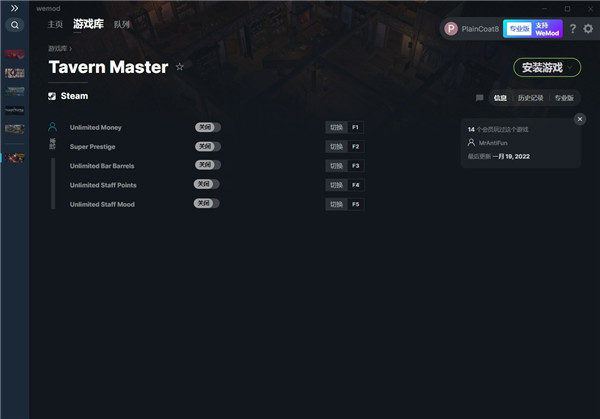
Task: Click 切换 button for F3 hotkey
Action: 336,166
